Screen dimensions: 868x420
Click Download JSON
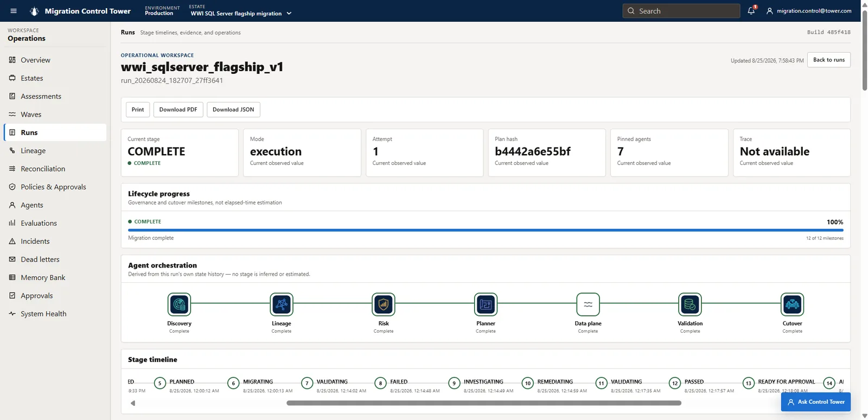point(233,110)
